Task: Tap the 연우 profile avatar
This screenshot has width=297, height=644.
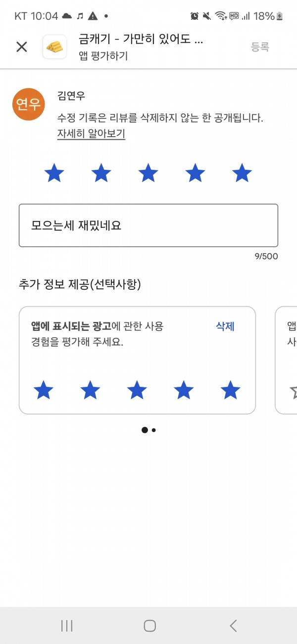Action: pos(29,104)
